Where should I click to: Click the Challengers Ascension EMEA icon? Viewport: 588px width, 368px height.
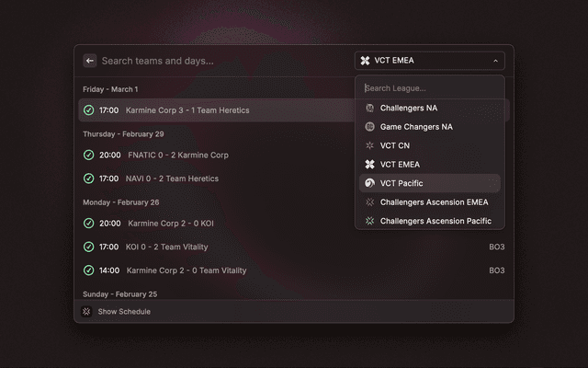[370, 202]
